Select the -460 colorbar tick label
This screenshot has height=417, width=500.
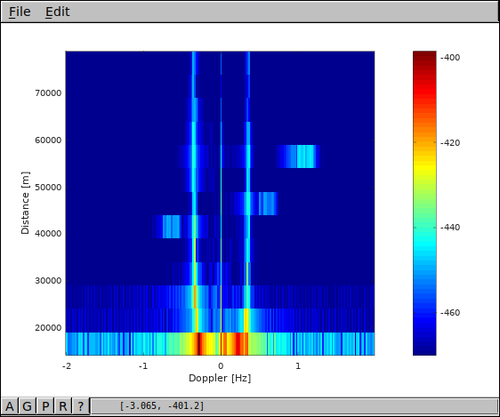click(x=450, y=313)
